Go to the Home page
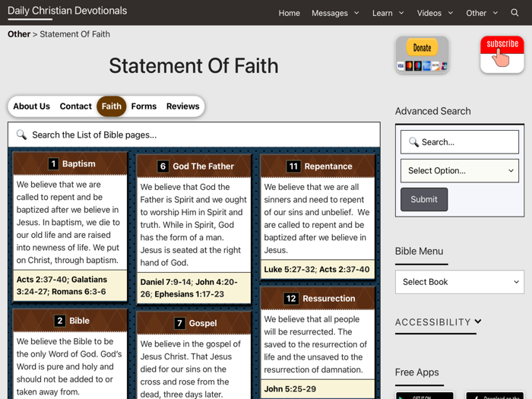Viewport: 532px width, 399px height. tap(289, 13)
